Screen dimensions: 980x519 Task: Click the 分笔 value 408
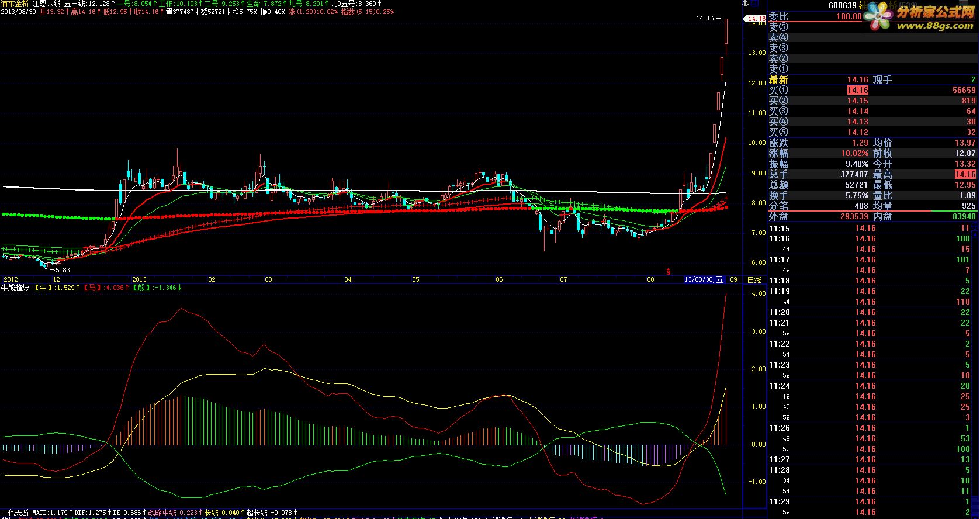(x=861, y=206)
